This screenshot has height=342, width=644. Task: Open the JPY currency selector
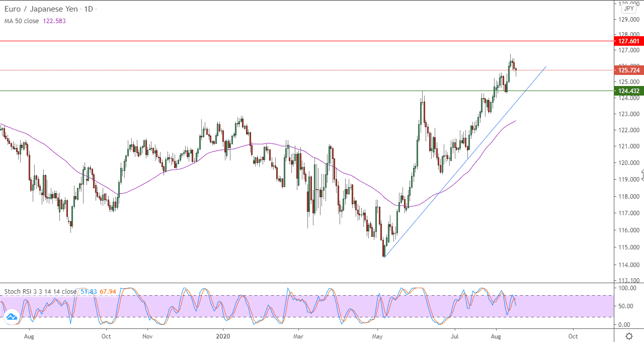point(629,8)
